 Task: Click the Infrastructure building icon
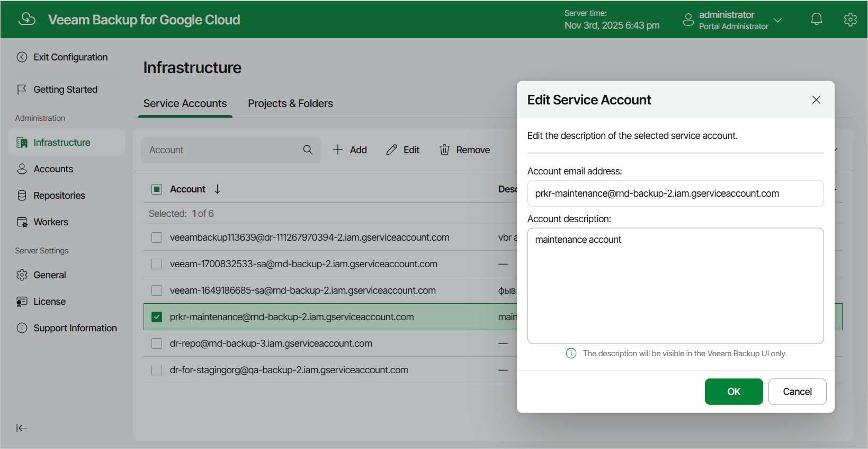(x=22, y=143)
